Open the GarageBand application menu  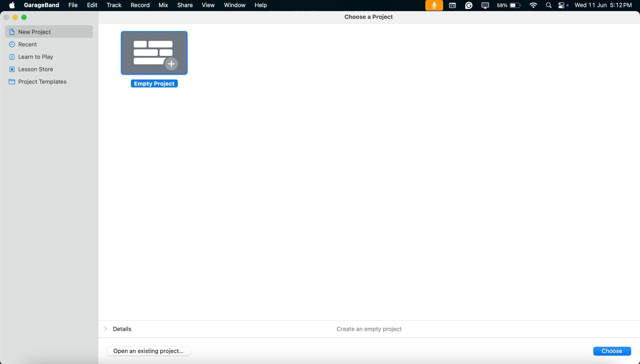point(42,5)
